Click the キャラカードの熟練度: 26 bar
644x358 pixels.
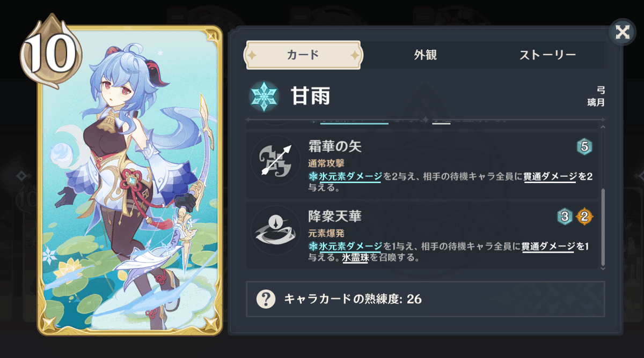(425, 299)
